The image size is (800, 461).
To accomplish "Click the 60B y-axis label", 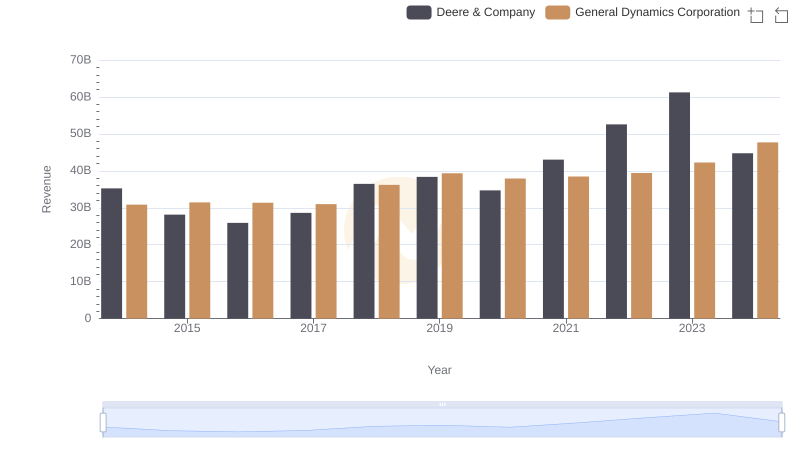I will pyautogui.click(x=81, y=96).
